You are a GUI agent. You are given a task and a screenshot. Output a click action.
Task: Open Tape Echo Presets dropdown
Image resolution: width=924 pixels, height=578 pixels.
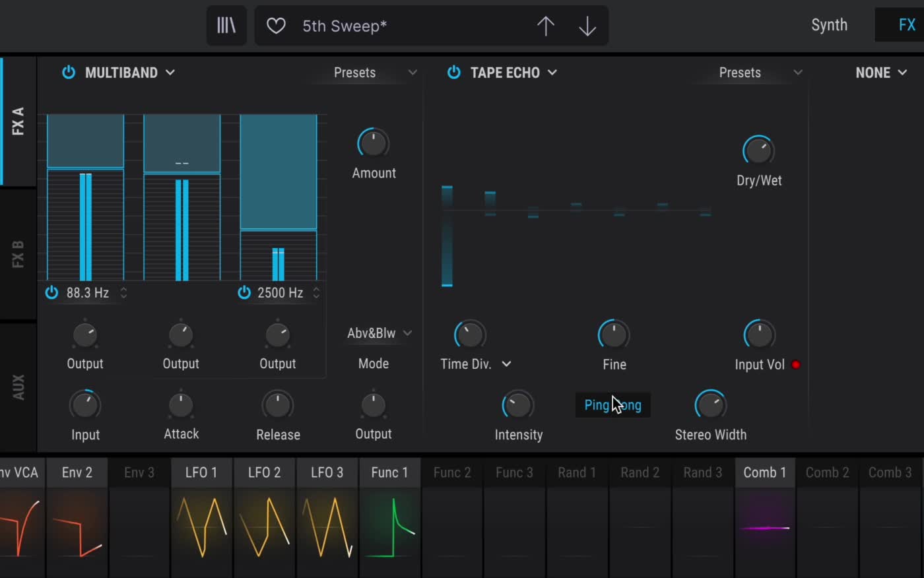[760, 73]
